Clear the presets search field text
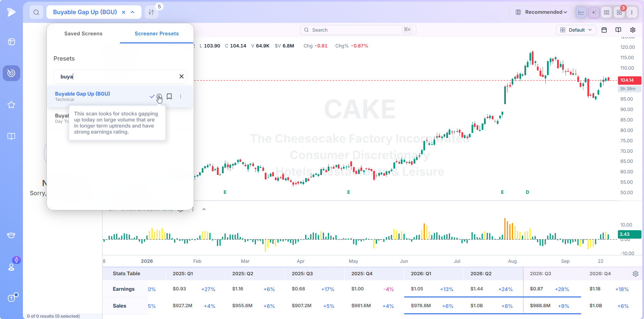Viewport: 644px width, 319px height. 182,76
